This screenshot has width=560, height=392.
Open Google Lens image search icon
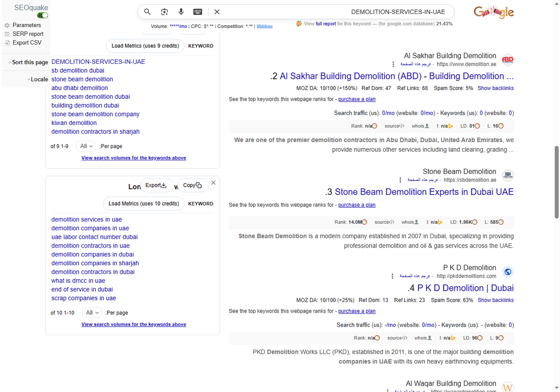coord(164,12)
